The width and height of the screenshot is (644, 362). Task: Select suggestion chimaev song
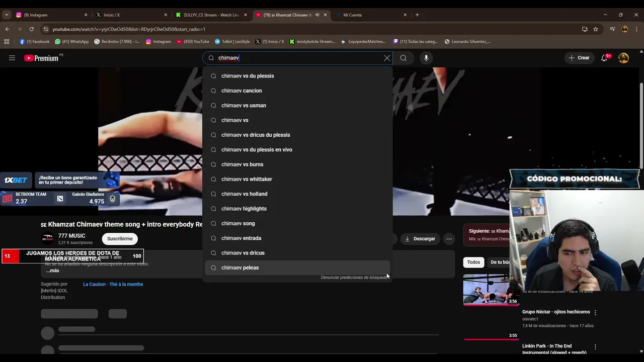coord(297,223)
